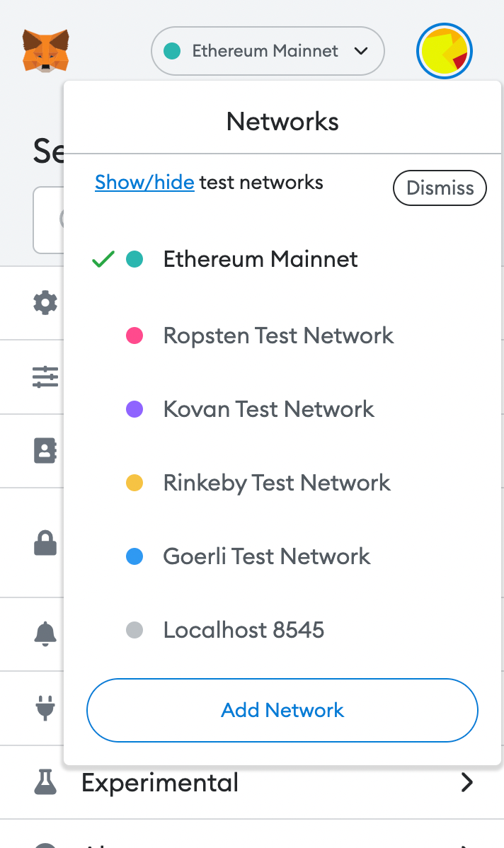Click the Add Network button
The height and width of the screenshot is (848, 504).
[282, 710]
